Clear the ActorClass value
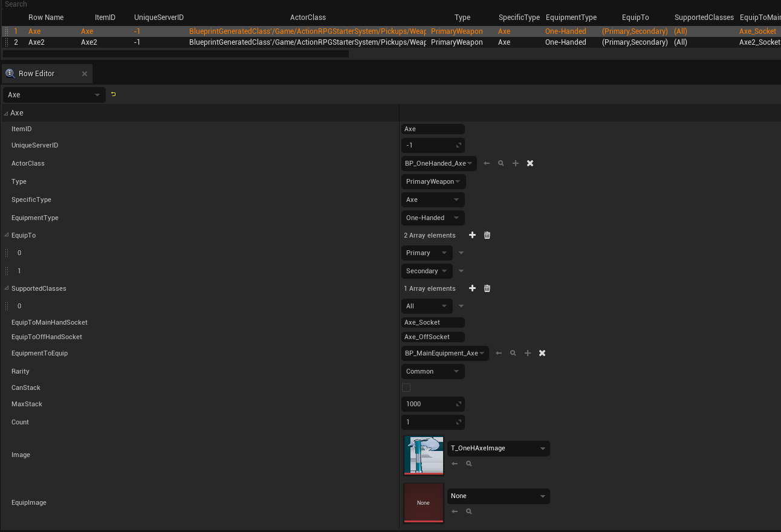The height and width of the screenshot is (532, 781). pyautogui.click(x=530, y=163)
